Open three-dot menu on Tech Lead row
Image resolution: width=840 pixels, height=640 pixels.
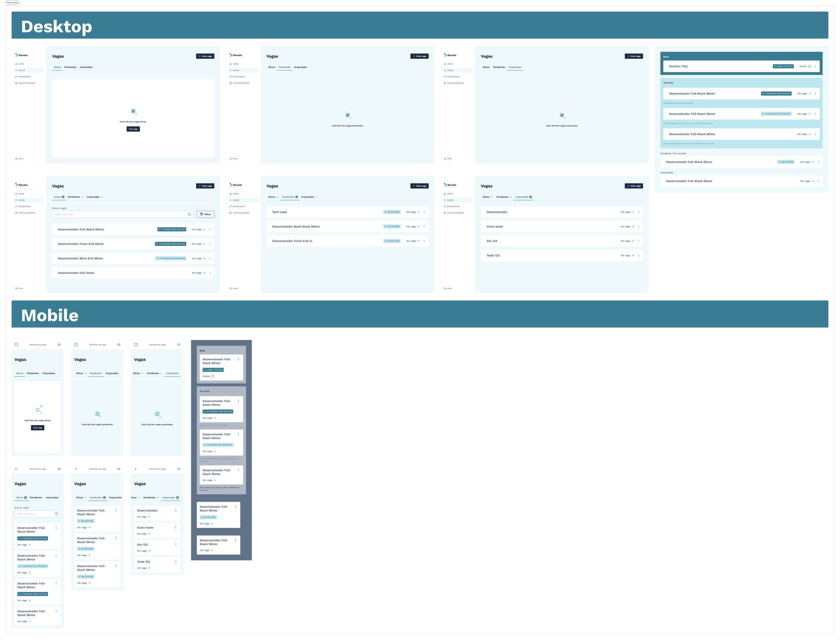[x=424, y=212]
